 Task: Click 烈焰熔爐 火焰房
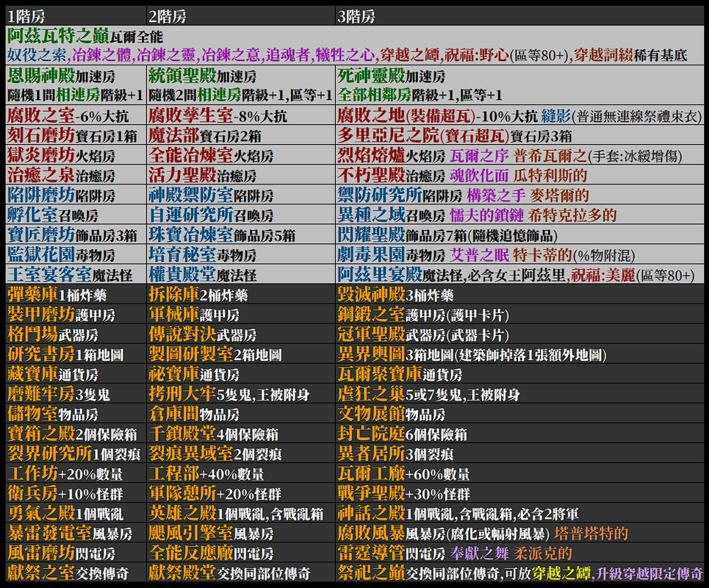click(519, 155)
